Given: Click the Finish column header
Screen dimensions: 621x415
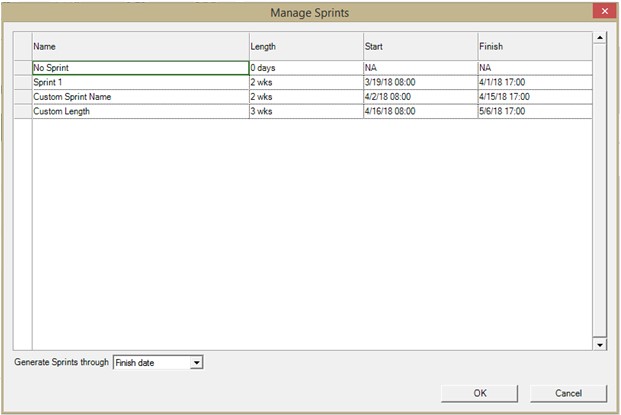Looking at the screenshot, I should coord(535,46).
